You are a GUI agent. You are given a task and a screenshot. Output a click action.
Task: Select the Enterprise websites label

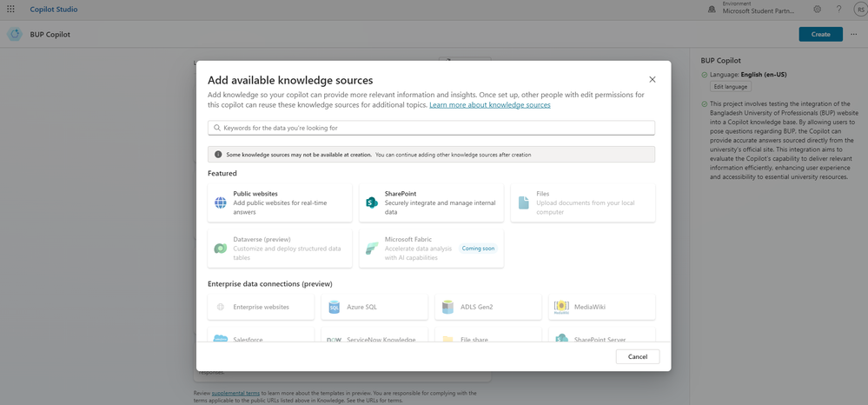click(x=261, y=307)
